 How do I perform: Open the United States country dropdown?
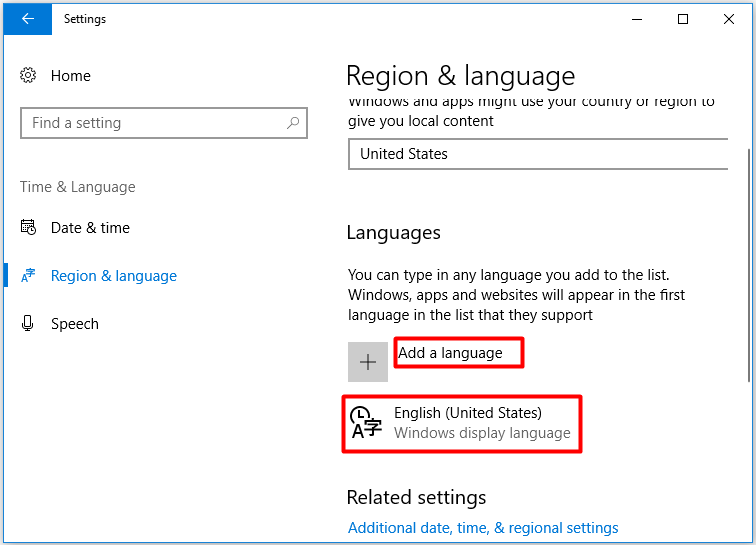point(538,154)
